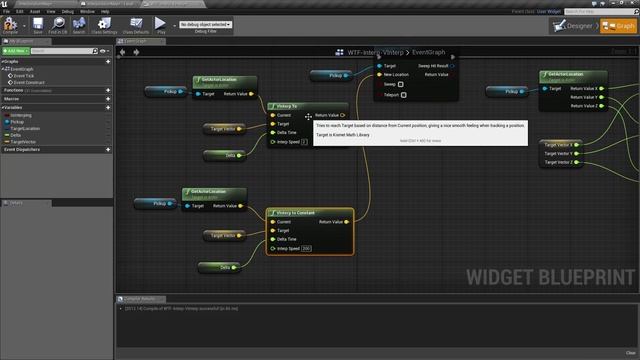Screen dimensions: 640x360
Task: Select the VInterp To node header
Action: (x=308, y=106)
